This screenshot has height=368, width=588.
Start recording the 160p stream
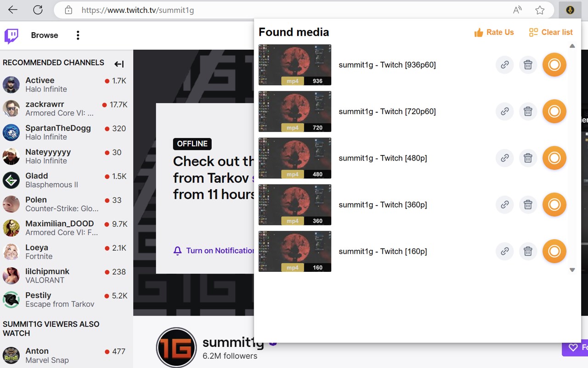[x=554, y=251]
